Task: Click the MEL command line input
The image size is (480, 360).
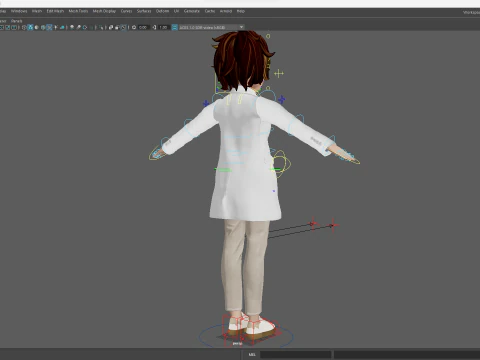Action: (x=296, y=354)
